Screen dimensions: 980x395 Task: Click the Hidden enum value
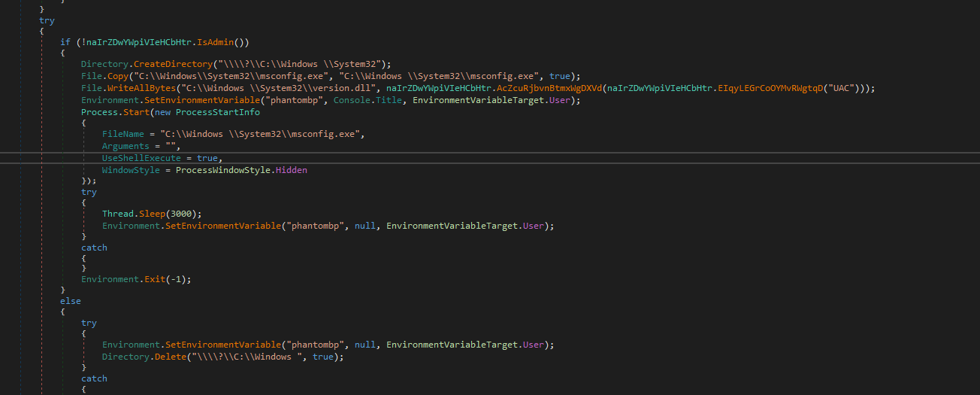click(x=292, y=171)
